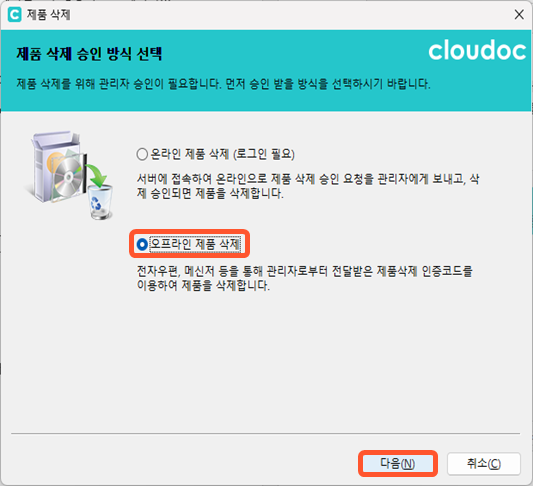Click the banner subtitle about 관리자 승인
Screen dimensions: 533x486
223,84
